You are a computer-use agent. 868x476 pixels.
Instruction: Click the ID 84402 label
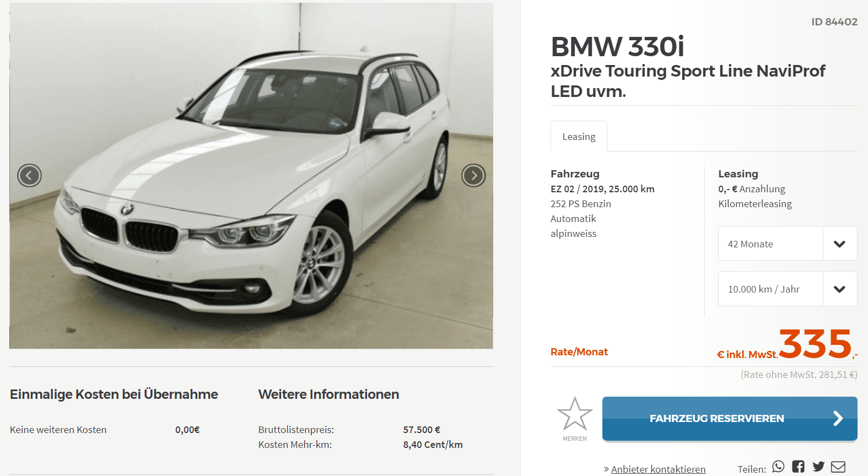coord(834,22)
